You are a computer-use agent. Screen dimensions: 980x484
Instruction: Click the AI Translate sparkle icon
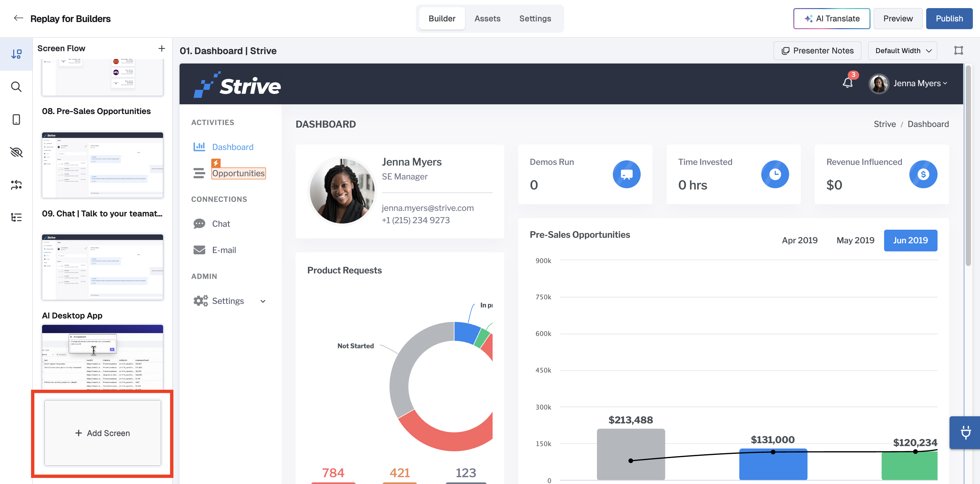[809, 19]
